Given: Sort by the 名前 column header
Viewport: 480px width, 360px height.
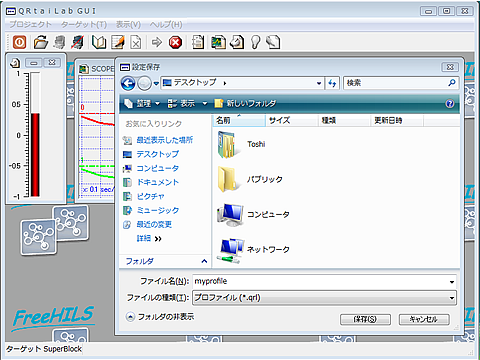Looking at the screenshot, I should coord(239,120).
